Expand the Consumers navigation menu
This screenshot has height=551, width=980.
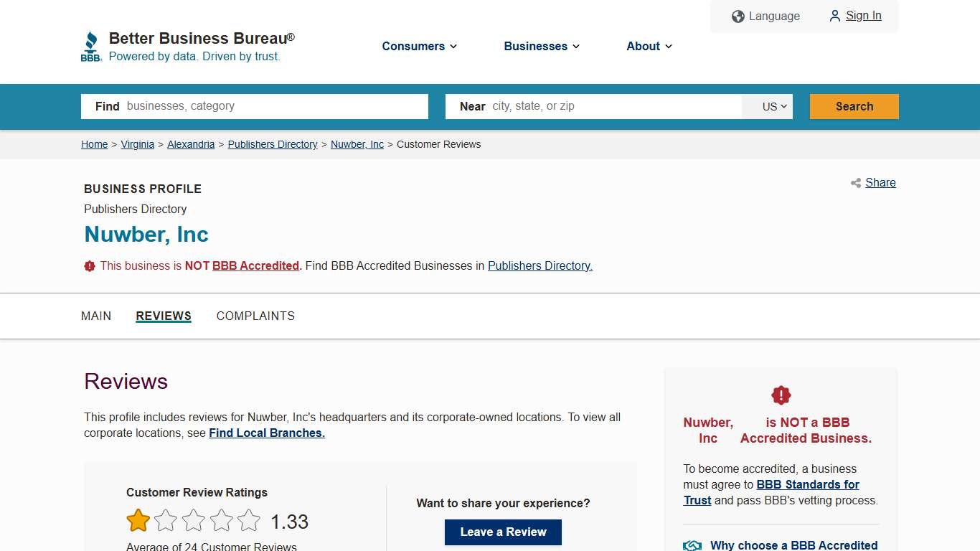click(419, 46)
